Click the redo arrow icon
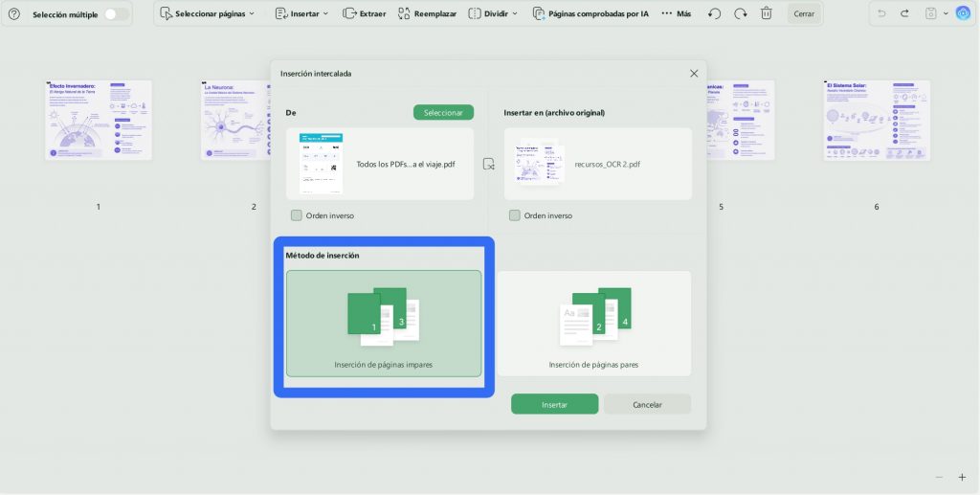Image resolution: width=980 pixels, height=495 pixels. point(904,13)
